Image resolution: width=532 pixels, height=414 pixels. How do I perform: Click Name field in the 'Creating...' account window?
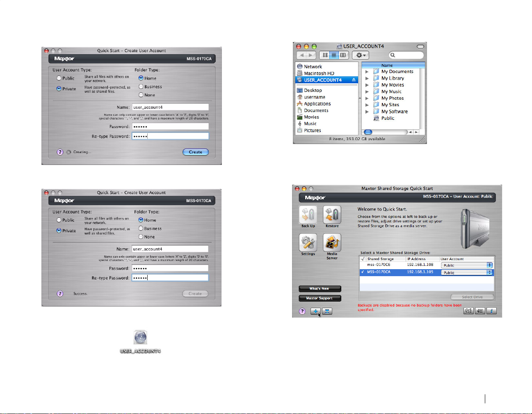tap(170, 107)
